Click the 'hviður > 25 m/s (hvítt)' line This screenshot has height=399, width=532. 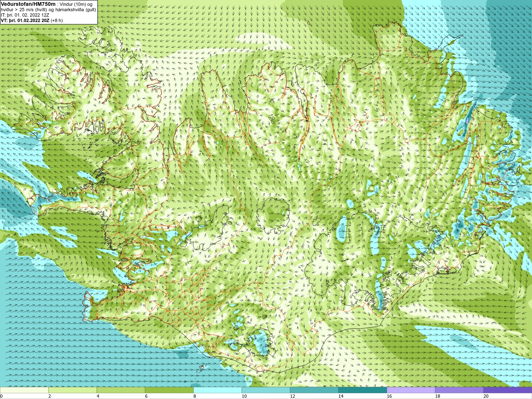[25, 10]
